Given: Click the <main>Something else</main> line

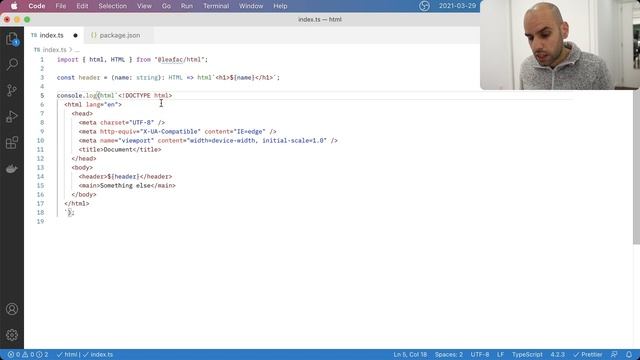Looking at the screenshot, I should coord(127,186).
